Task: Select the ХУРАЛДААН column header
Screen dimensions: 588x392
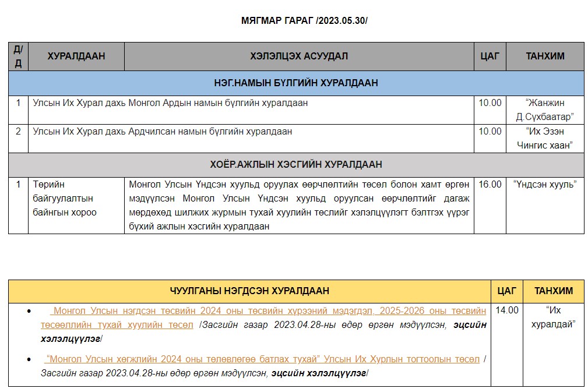Action: point(76,56)
